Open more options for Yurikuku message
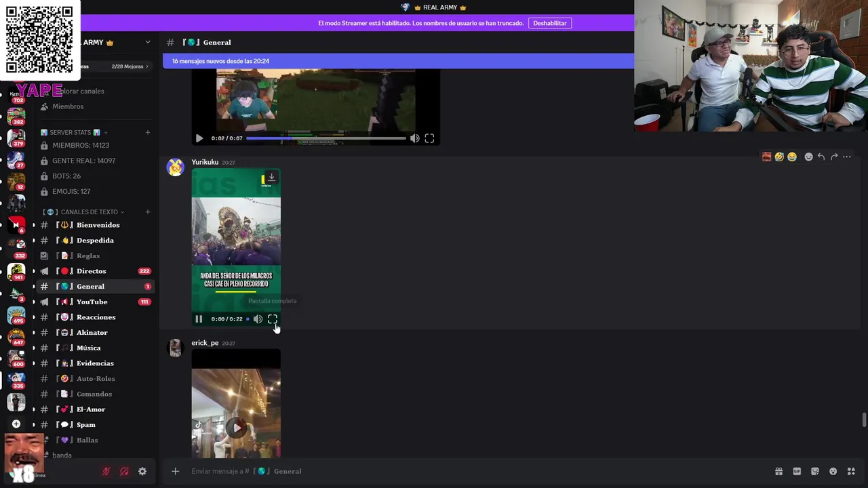Screen dimensions: 868x488 click(x=846, y=157)
